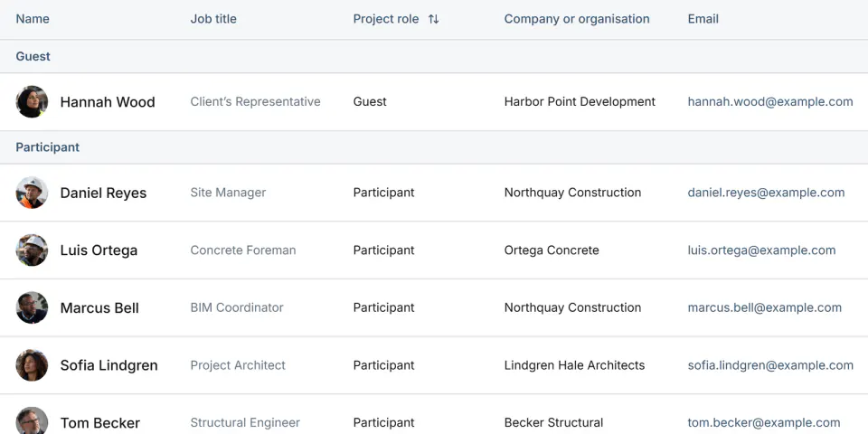
Task: Click the Client's Representative job title
Action: click(255, 102)
